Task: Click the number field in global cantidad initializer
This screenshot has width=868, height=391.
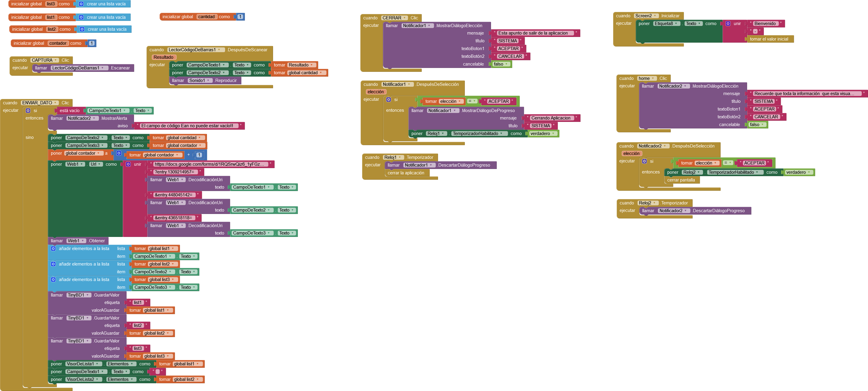Action: point(240,17)
